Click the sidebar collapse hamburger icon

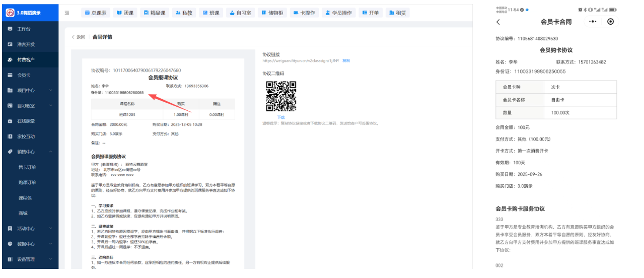point(67,13)
